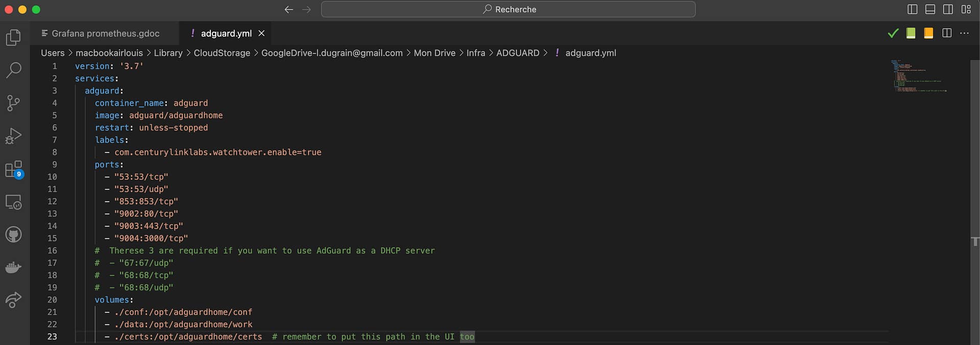980x345 pixels.
Task: Open the Docker view in activity bar
Action: coord(14,267)
